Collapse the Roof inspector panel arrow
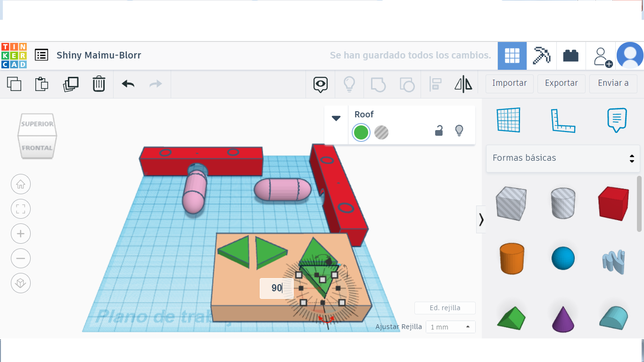The image size is (644, 362). point(336,118)
